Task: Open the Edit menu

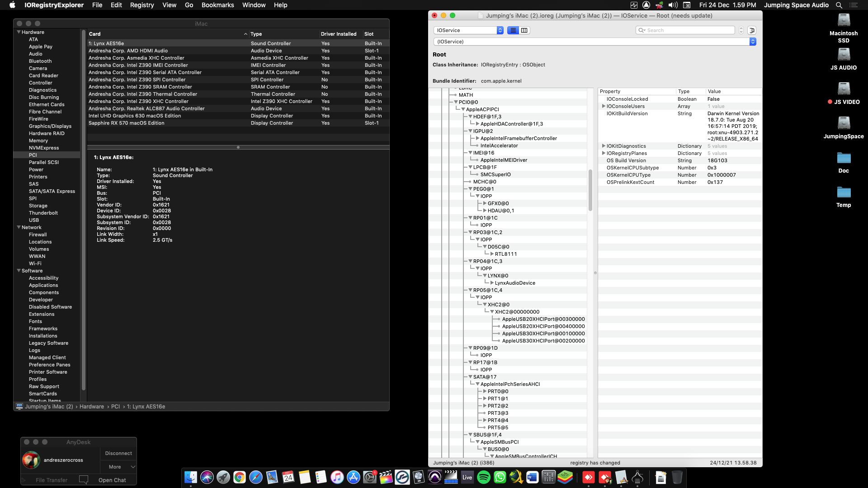Action: pyautogui.click(x=116, y=5)
